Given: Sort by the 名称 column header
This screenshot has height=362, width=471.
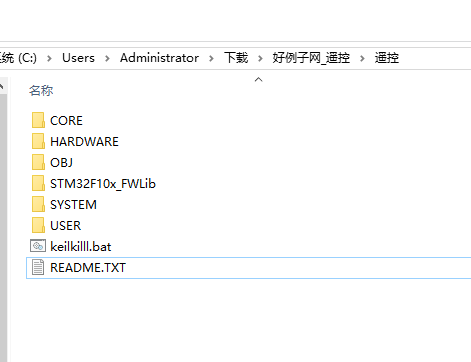Looking at the screenshot, I should coord(41,90).
